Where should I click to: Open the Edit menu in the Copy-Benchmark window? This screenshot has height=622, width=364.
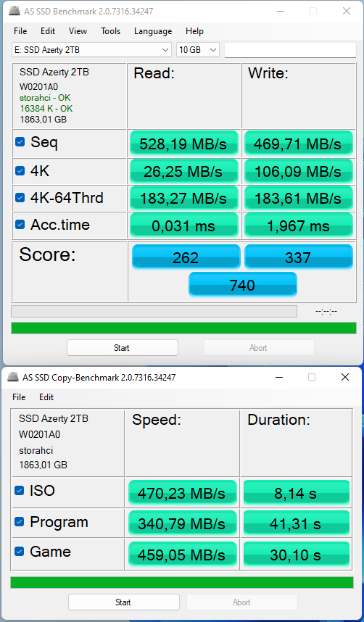click(46, 397)
